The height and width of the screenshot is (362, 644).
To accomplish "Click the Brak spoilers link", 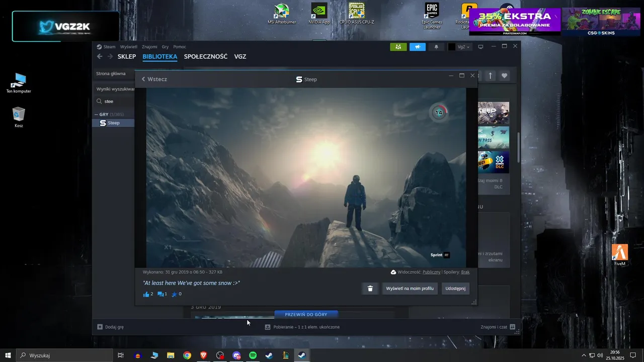I will tap(465, 272).
